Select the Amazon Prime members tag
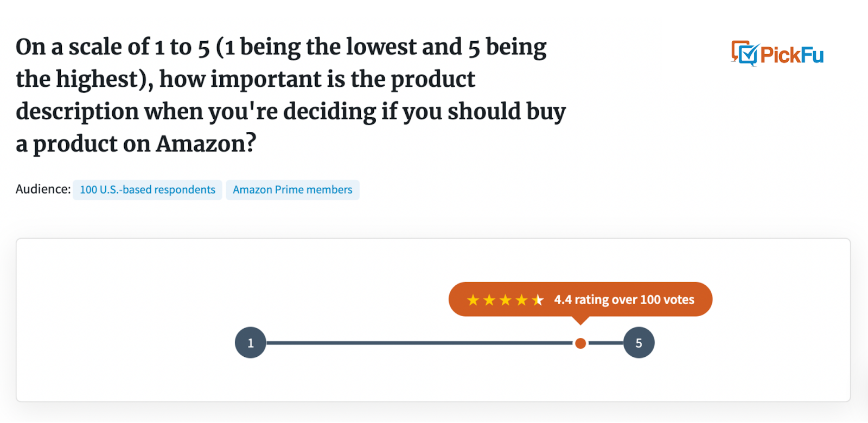Viewport: 868px width, 423px height. (x=292, y=190)
